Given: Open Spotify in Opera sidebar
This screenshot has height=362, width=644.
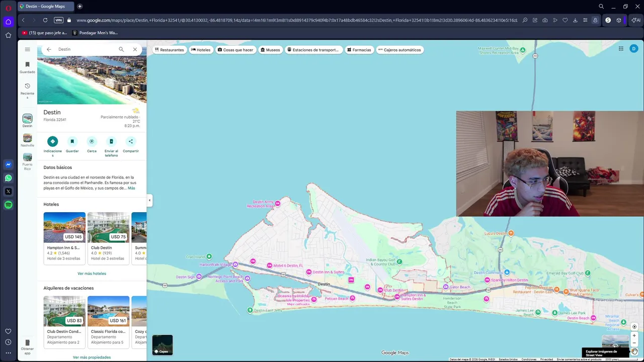Looking at the screenshot, I should pyautogui.click(x=8, y=205).
